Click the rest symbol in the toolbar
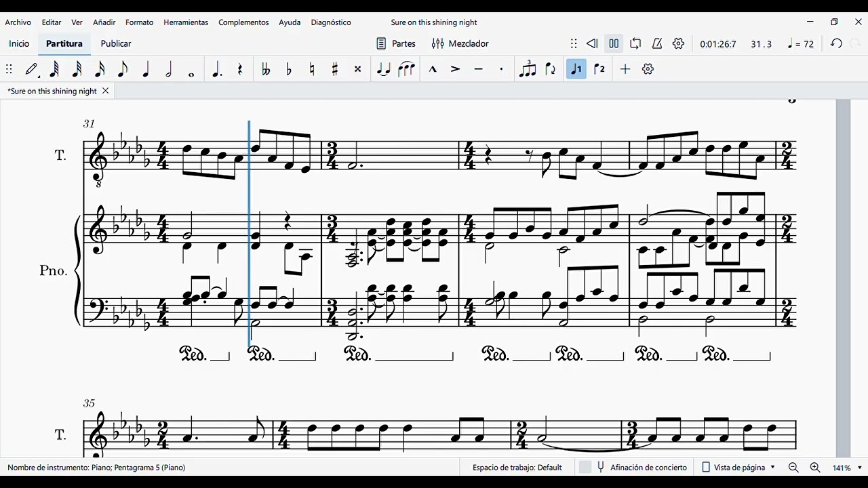Viewport: 868px width, 488px height. click(x=240, y=69)
